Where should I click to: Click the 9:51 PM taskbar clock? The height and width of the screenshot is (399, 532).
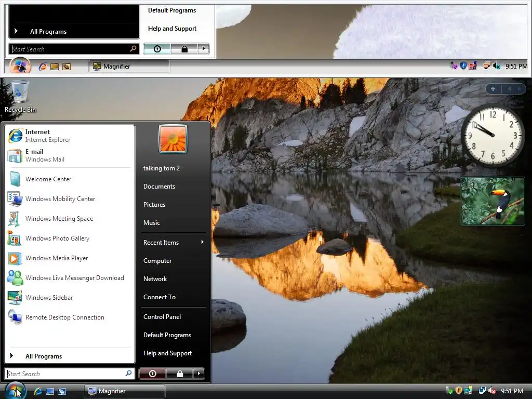(512, 391)
